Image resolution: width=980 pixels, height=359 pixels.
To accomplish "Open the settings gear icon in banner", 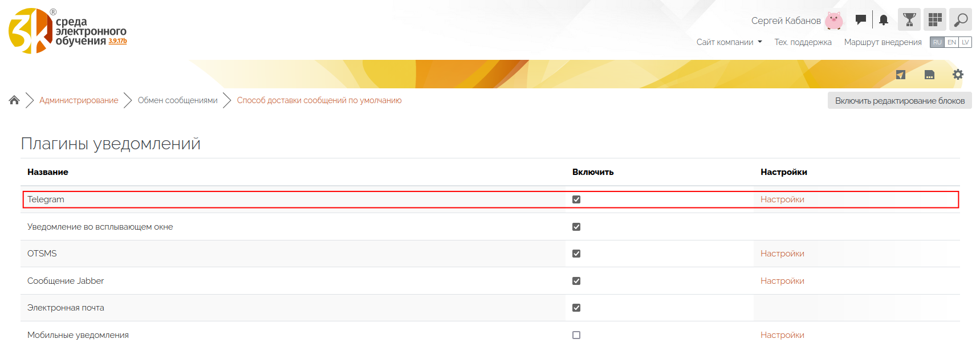I will tap(958, 75).
